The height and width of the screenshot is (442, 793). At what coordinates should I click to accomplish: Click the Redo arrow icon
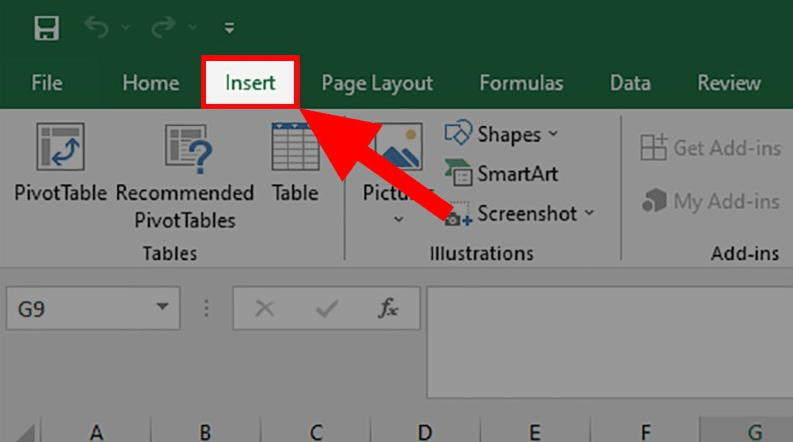point(164,28)
